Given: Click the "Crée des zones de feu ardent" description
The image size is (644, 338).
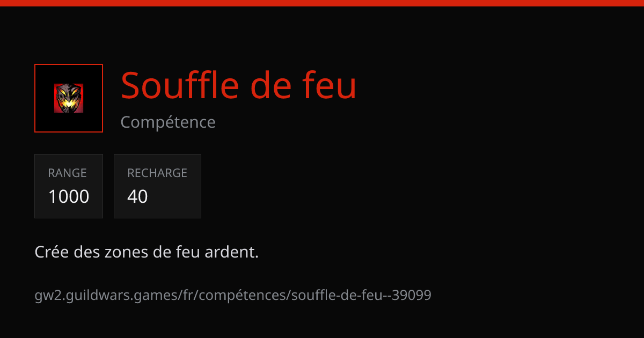Looking at the screenshot, I should (x=147, y=252).
